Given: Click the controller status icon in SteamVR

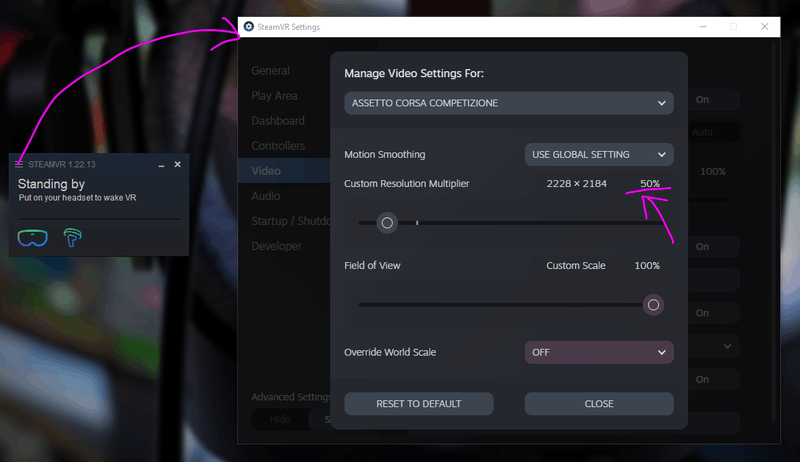Looking at the screenshot, I should pos(72,238).
